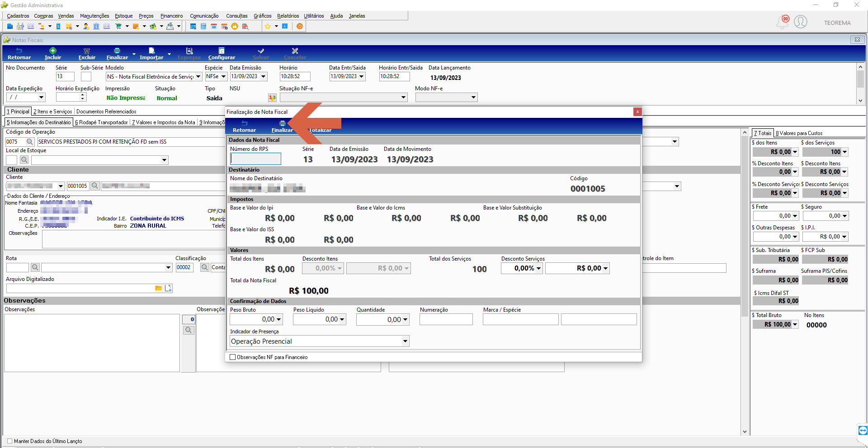Image resolution: width=868 pixels, height=448 pixels.
Task: Open the user profile avatar icon
Action: click(x=801, y=22)
